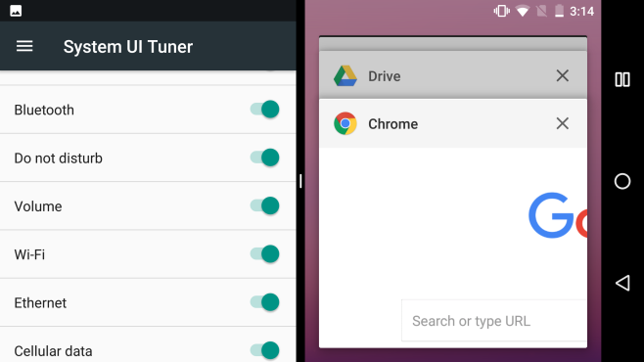The height and width of the screenshot is (362, 644).
Task: Tap the Chrome app icon
Action: 345,123
